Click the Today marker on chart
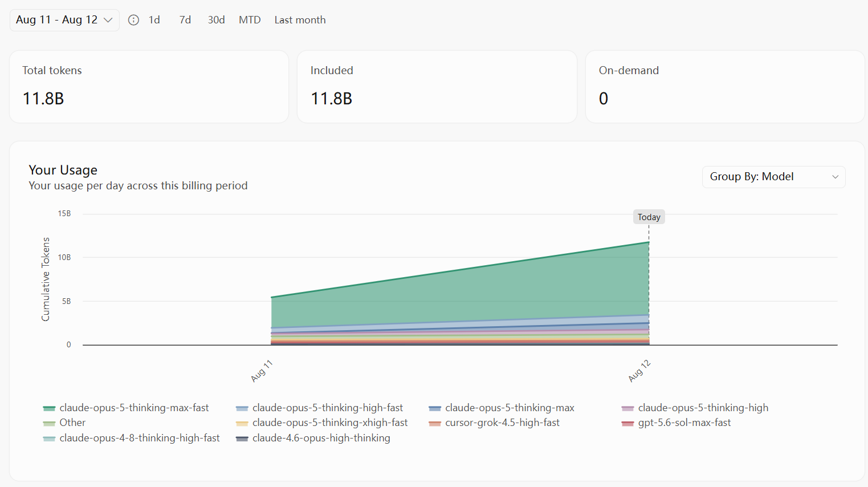Screen dimensions: 868x487 (649, 217)
